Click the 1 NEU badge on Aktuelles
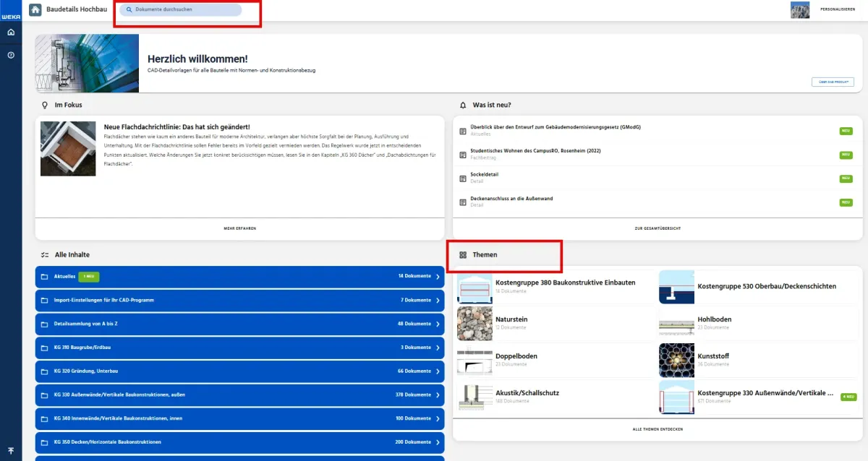868x461 pixels. point(88,276)
